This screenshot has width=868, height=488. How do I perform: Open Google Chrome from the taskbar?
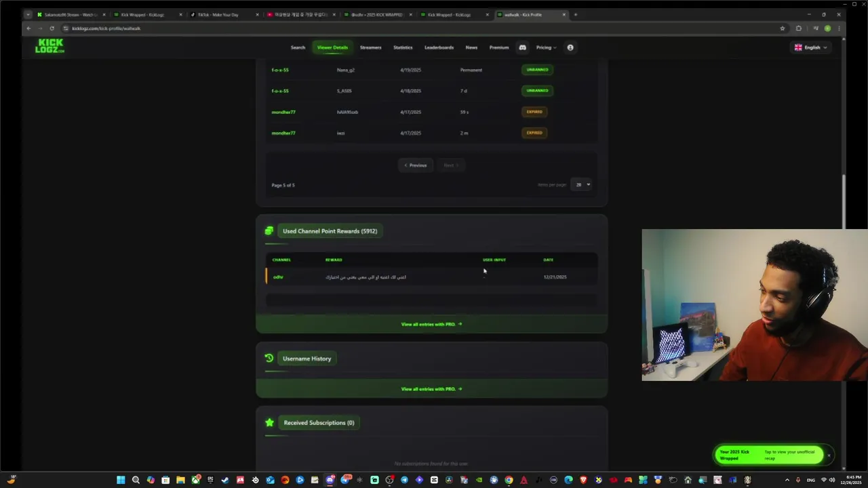pyautogui.click(x=509, y=480)
